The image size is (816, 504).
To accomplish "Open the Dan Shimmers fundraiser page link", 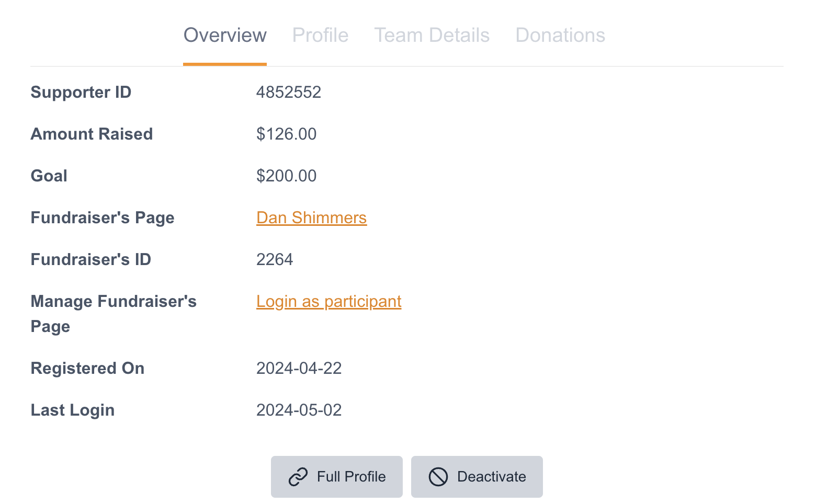I will point(311,217).
